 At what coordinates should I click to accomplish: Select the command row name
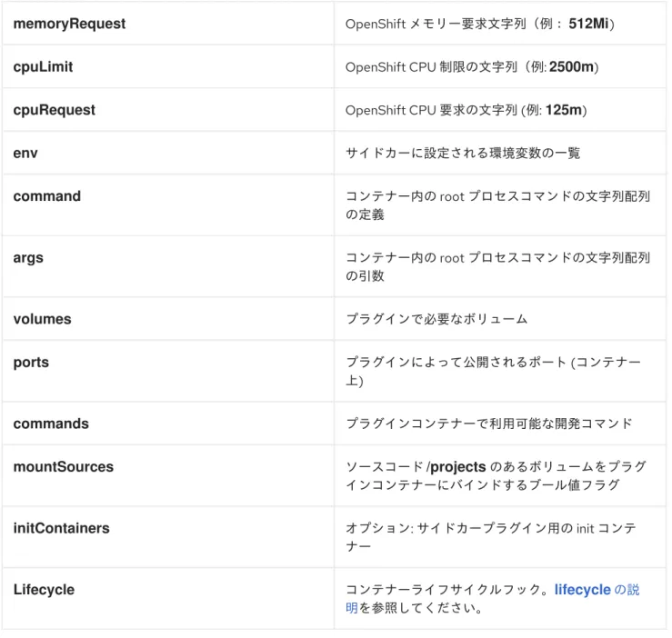pos(46,196)
